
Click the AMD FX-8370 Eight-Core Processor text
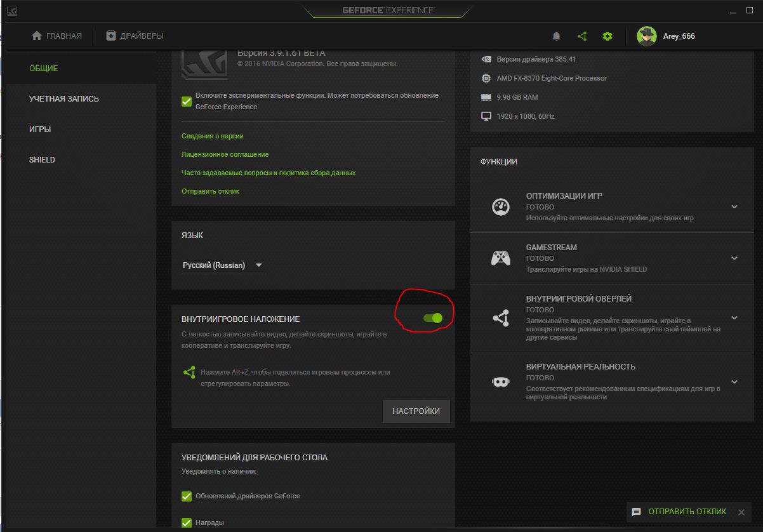[x=552, y=78]
